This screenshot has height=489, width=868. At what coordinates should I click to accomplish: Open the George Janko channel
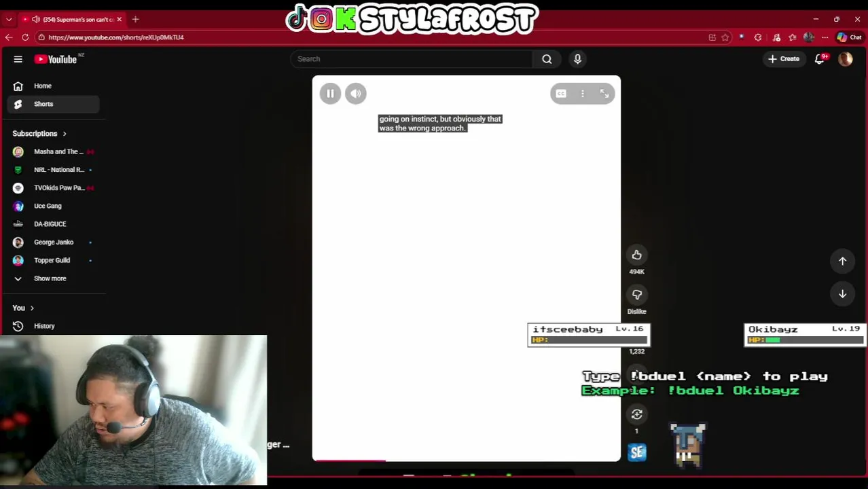click(x=54, y=242)
